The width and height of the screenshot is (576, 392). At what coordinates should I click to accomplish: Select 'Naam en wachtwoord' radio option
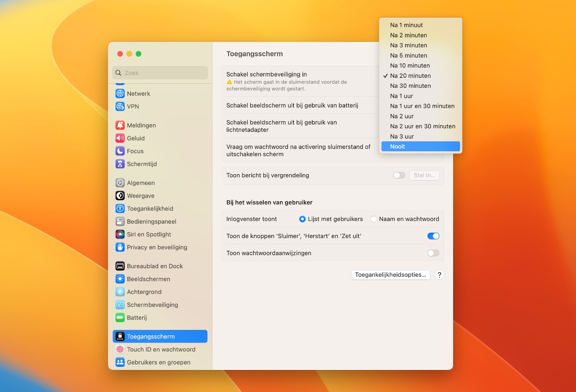click(x=373, y=219)
